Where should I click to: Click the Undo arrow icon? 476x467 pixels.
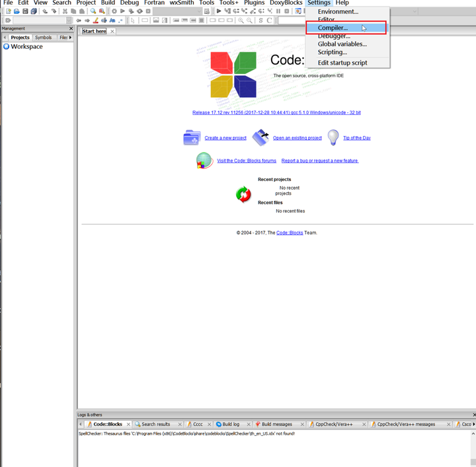[x=45, y=11]
